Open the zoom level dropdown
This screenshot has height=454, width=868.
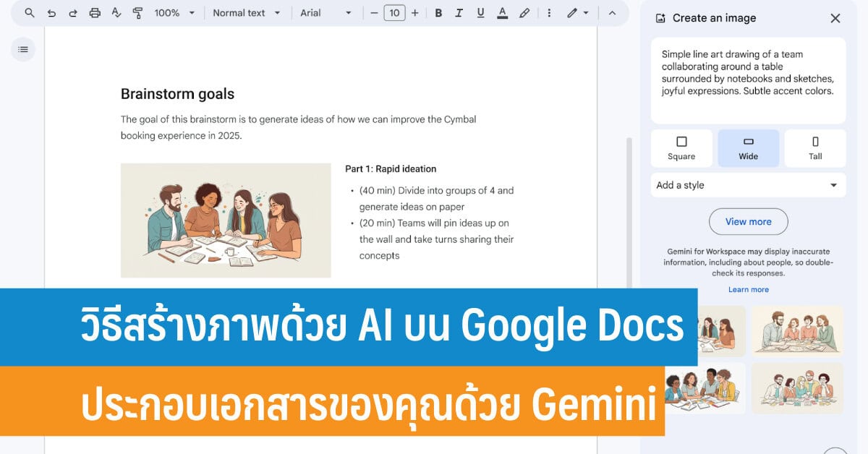[x=171, y=12]
